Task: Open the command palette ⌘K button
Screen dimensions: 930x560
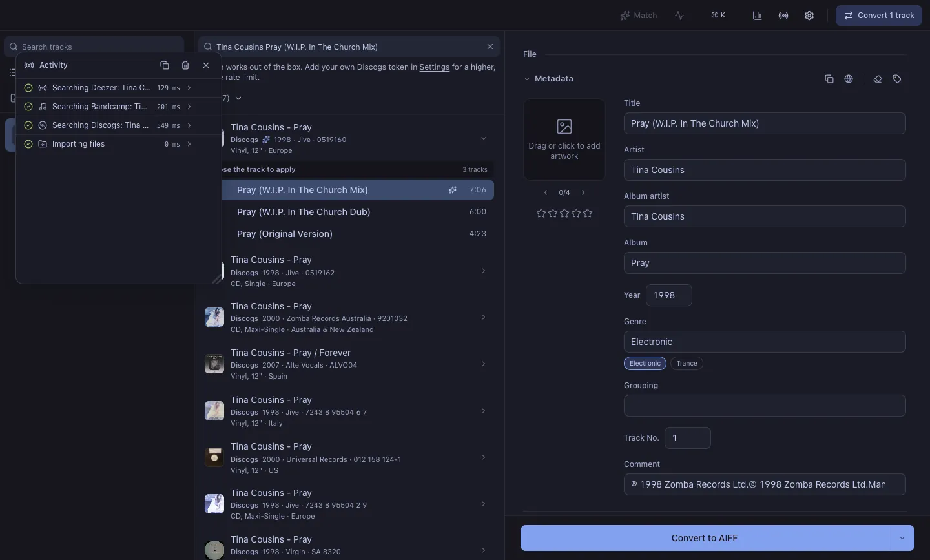Action: pos(718,16)
